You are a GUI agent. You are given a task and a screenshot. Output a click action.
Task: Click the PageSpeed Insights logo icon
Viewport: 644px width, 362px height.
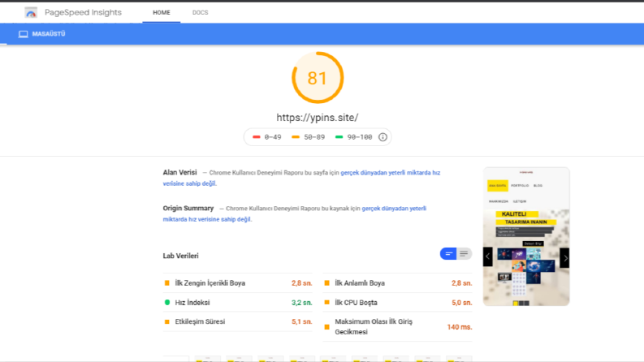point(31,13)
